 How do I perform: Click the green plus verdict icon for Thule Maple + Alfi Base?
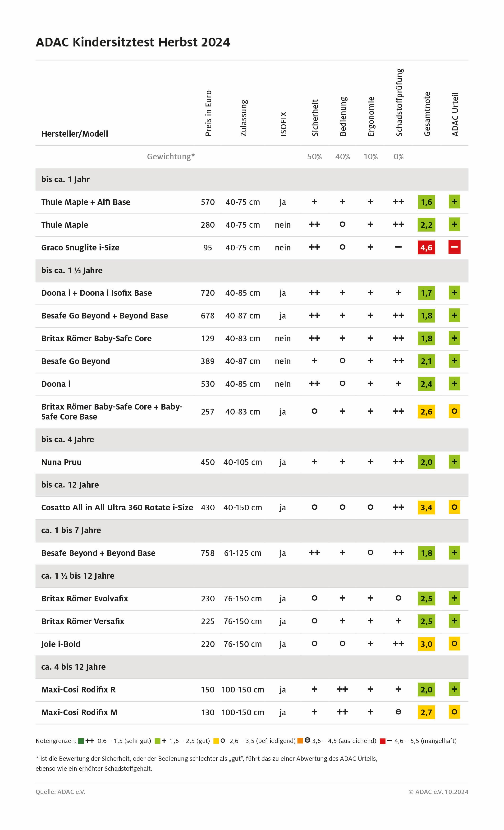[454, 202]
